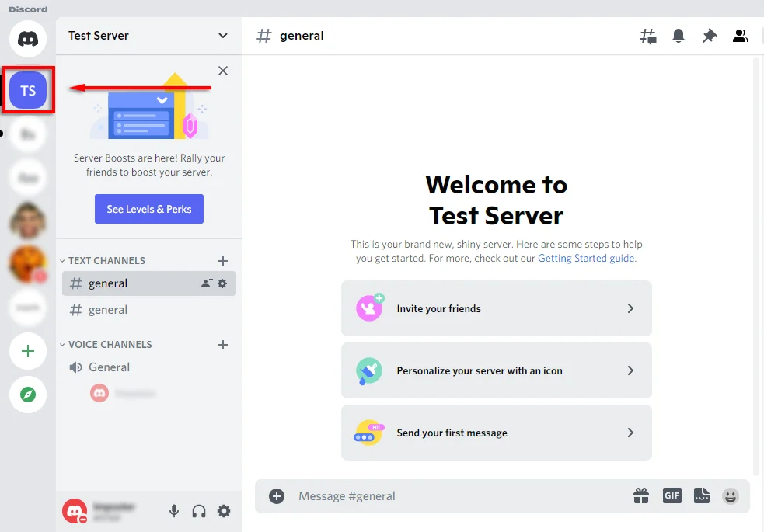Click Send your first message card

pos(497,433)
